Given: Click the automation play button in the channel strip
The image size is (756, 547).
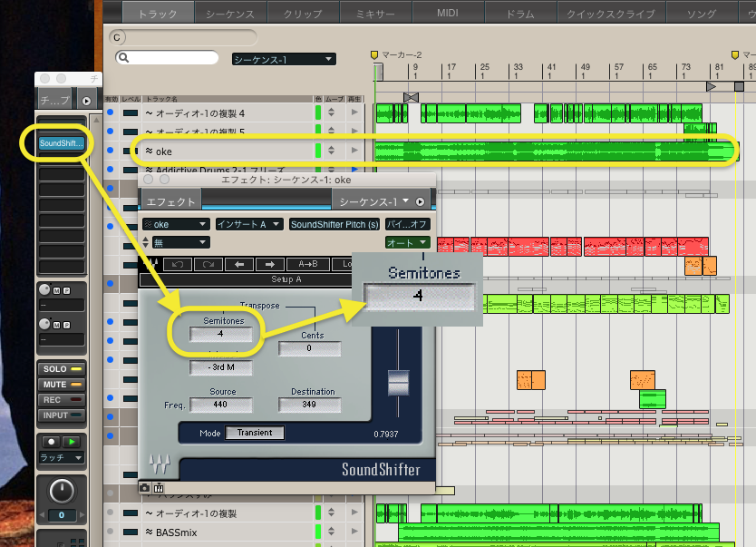Looking at the screenshot, I should point(72,442).
